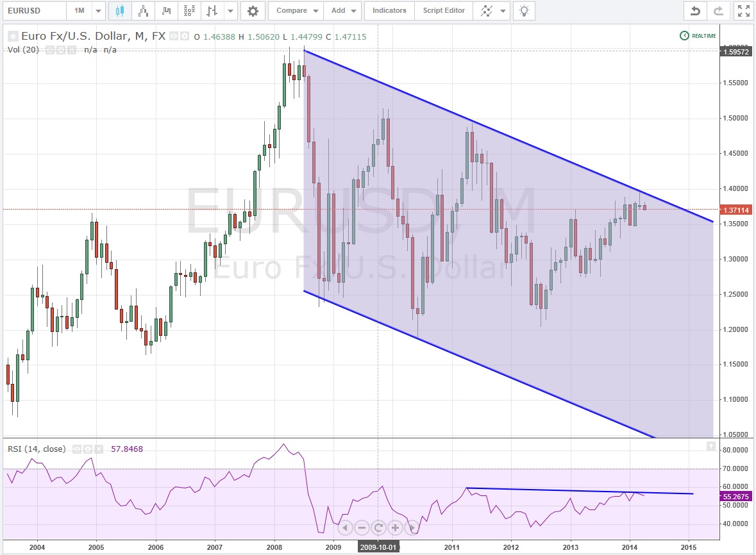Select the Kagi chart style icon
756x555 pixels.
pyautogui.click(x=166, y=11)
